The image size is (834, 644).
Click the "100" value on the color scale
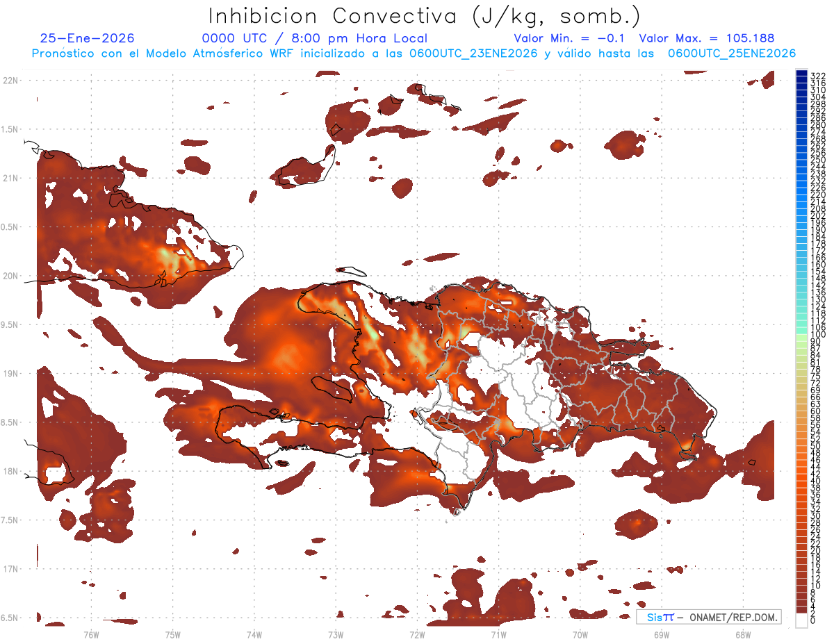tap(818, 335)
